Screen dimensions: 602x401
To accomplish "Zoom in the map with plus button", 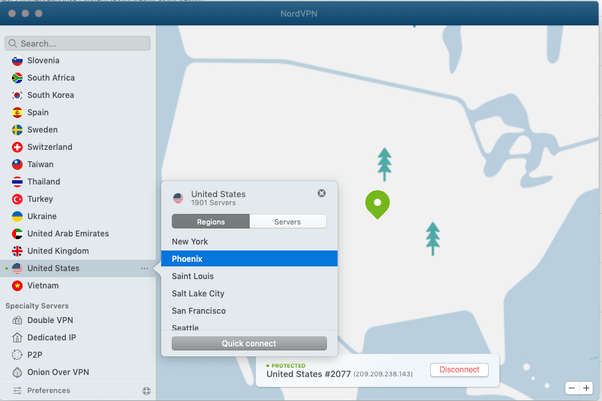I will (586, 388).
